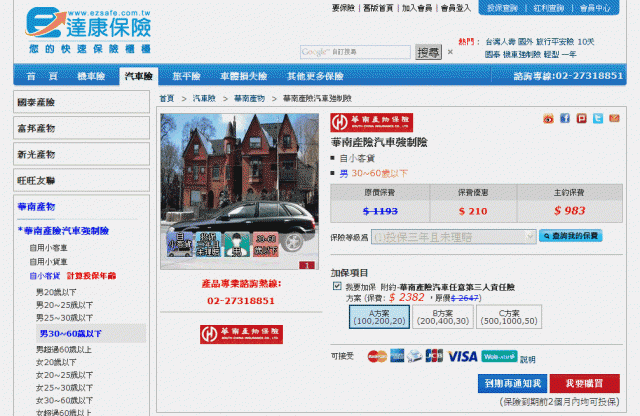640x416 pixels.
Task: Click the 自小客貨 badge on the car photo
Action: (179, 245)
